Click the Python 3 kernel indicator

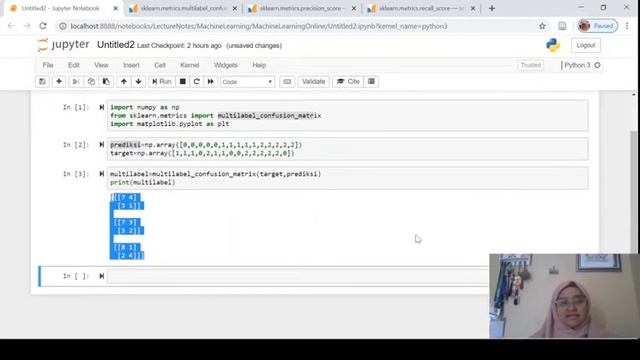click(581, 65)
